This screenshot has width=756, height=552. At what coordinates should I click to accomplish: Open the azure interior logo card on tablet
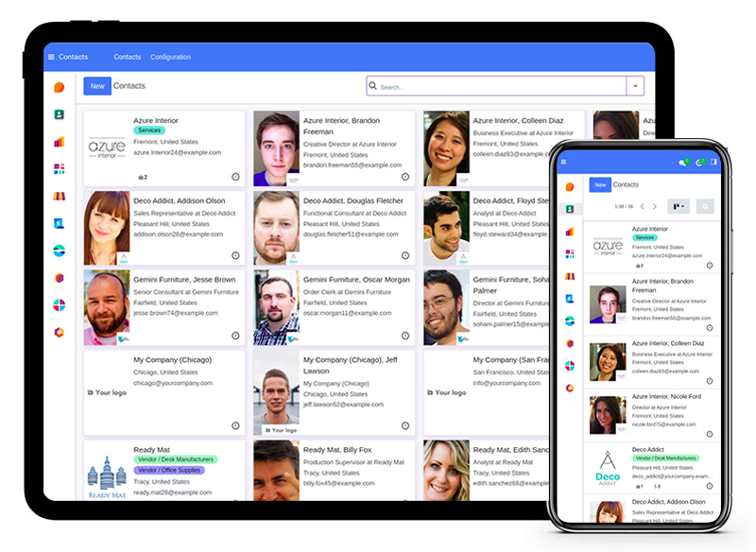107,148
